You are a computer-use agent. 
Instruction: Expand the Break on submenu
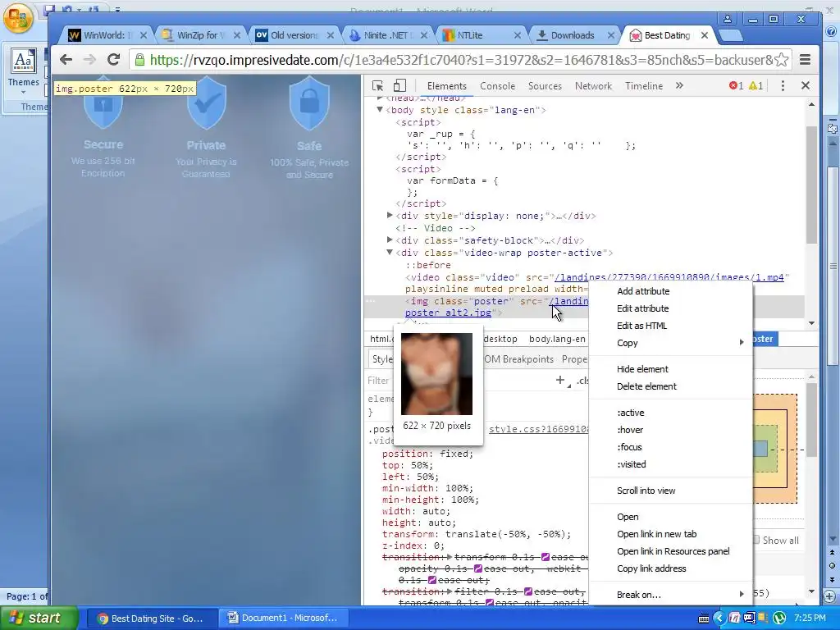click(671, 595)
